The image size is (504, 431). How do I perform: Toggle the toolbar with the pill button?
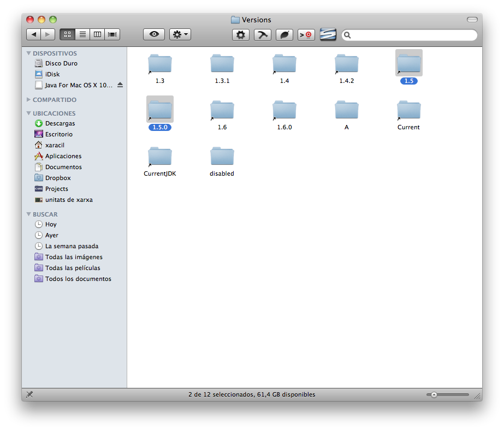click(472, 20)
